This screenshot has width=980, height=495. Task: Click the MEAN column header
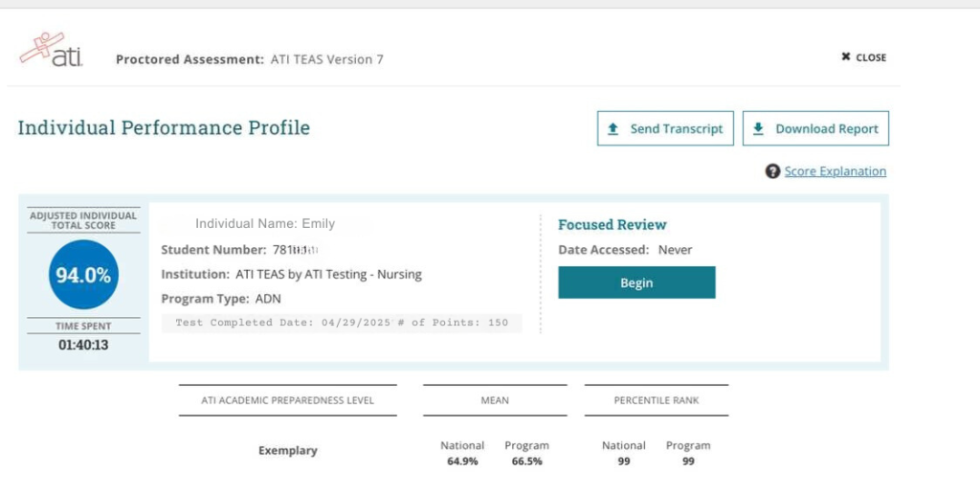(495, 400)
